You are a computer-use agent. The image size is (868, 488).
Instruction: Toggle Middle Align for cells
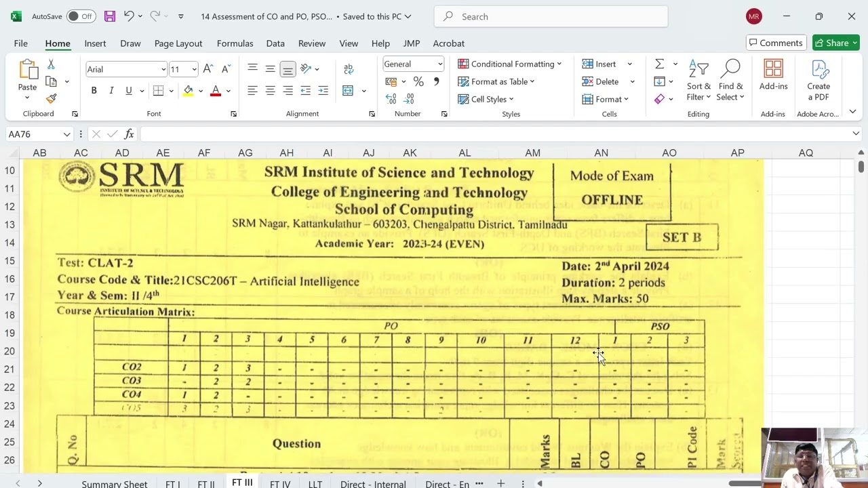(270, 68)
